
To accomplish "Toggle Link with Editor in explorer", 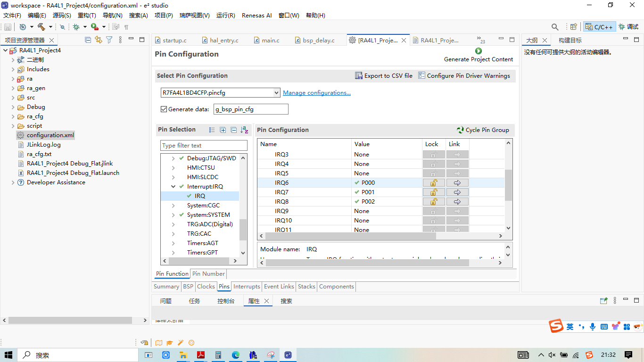I will point(98,40).
